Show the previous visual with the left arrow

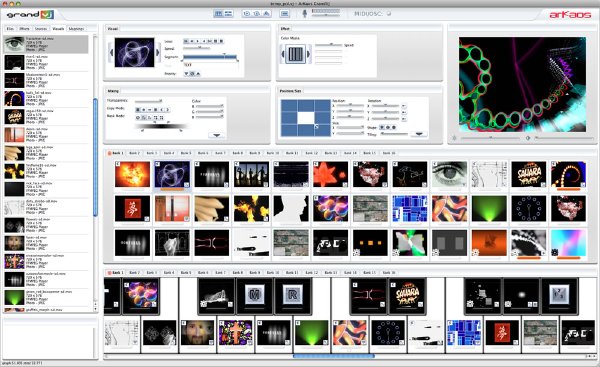(111, 52)
